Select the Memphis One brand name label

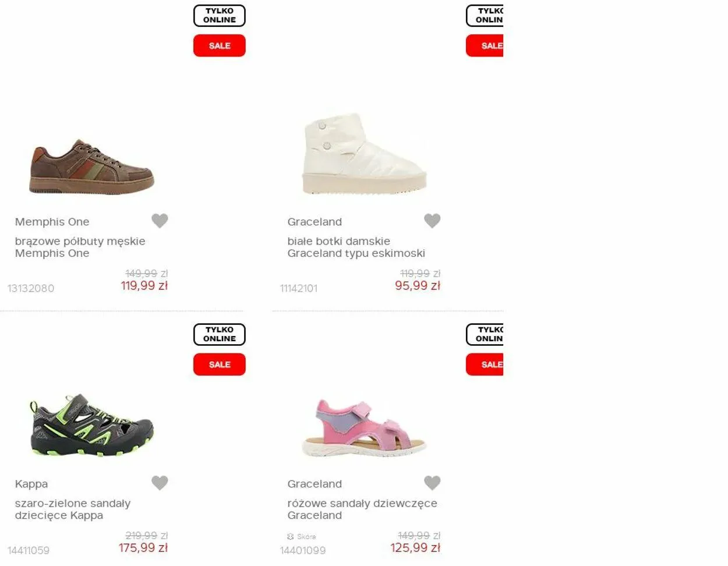[52, 222]
